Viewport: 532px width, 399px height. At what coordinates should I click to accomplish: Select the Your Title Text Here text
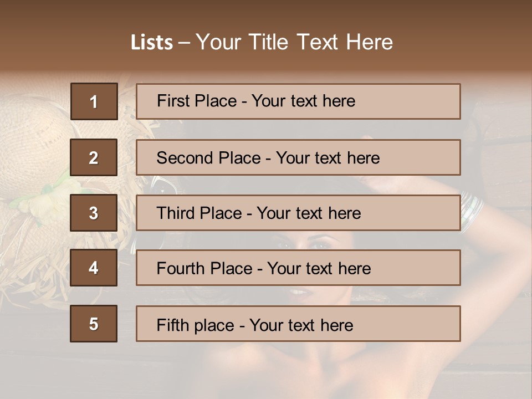coord(294,42)
